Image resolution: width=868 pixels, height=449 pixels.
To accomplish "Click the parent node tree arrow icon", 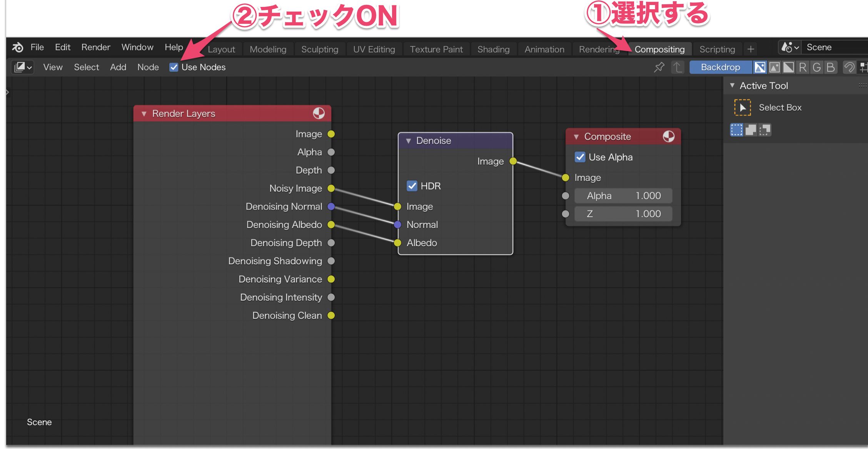I will click(x=677, y=67).
